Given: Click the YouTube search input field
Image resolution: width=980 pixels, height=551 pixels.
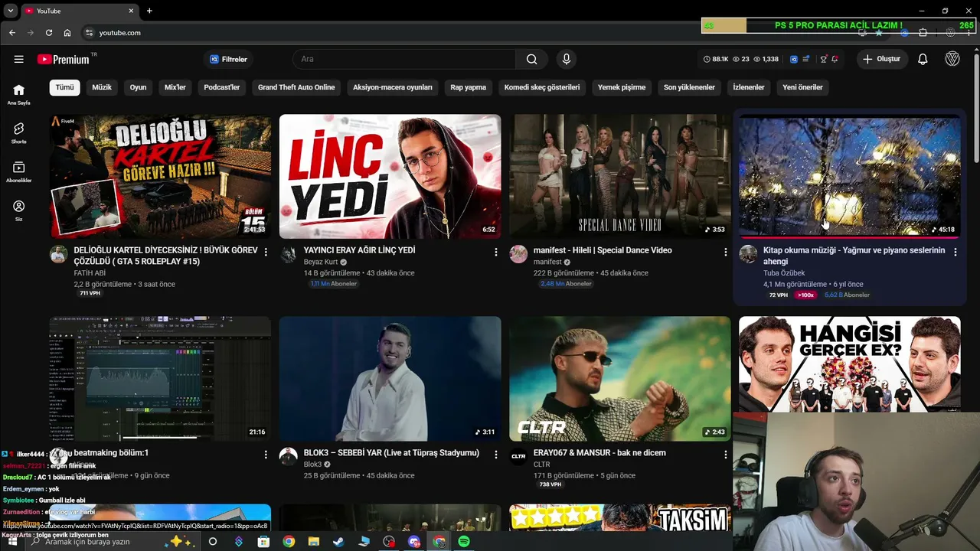Looking at the screenshot, I should coord(403,59).
